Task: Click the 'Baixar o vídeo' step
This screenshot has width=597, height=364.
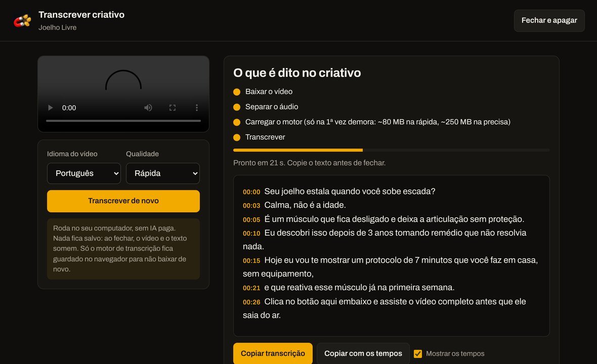Action: point(269,92)
